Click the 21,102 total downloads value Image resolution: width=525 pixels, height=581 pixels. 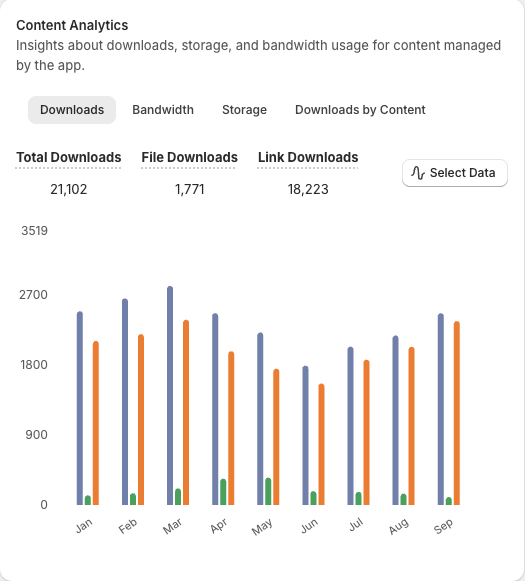tap(69, 189)
